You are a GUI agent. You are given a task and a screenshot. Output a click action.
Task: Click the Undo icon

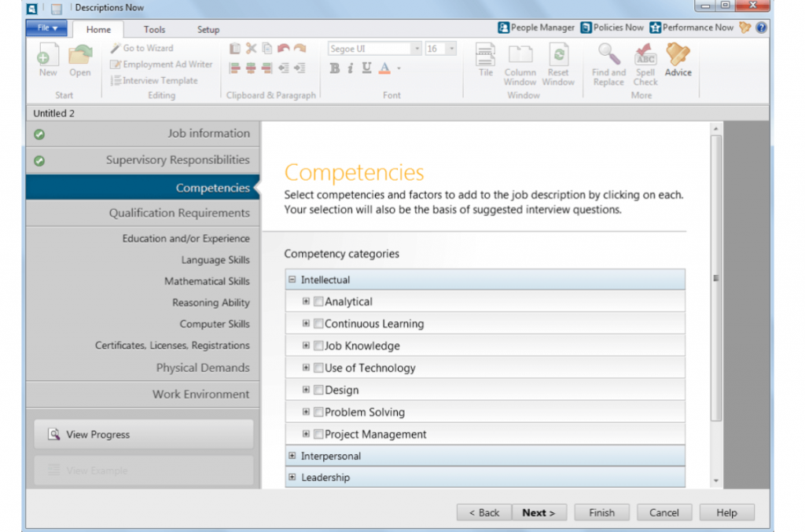[x=284, y=48]
